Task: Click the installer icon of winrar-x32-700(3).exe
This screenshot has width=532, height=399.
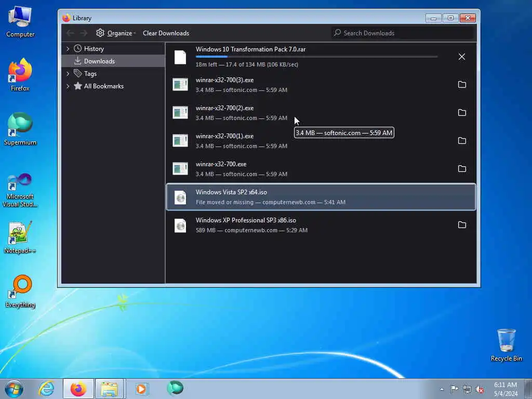Action: 180,85
